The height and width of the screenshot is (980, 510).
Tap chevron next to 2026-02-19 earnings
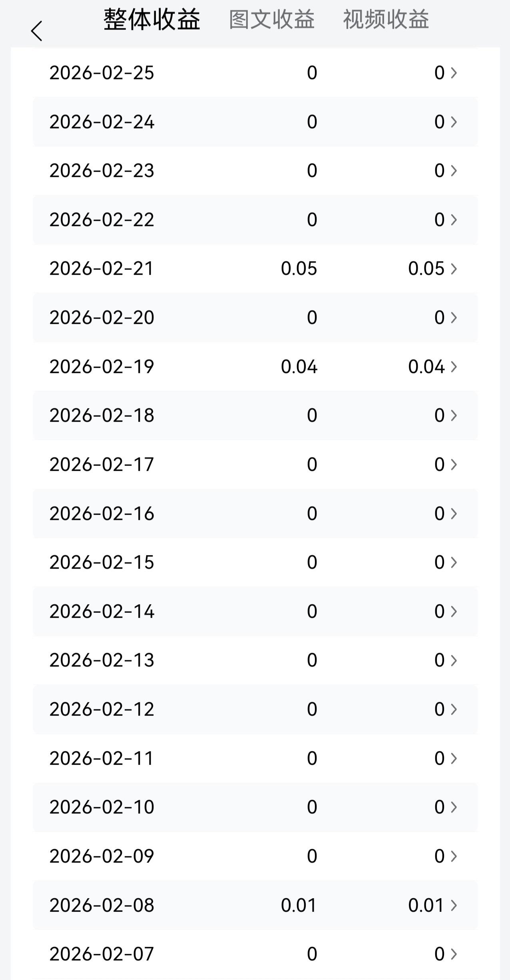pos(454,367)
